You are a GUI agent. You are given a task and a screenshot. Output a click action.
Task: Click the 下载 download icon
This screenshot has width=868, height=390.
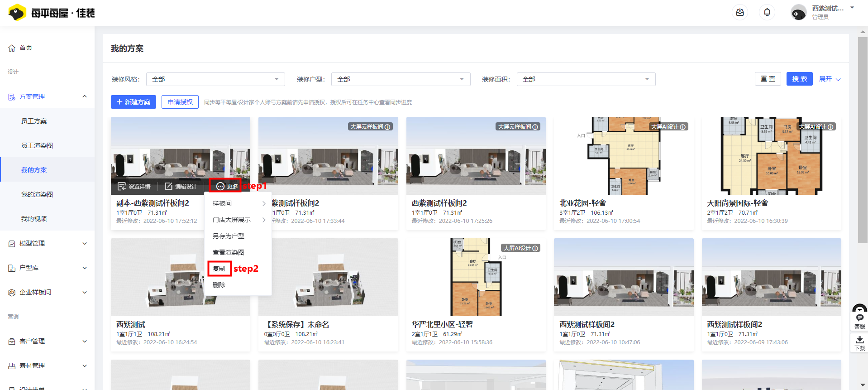click(x=859, y=343)
